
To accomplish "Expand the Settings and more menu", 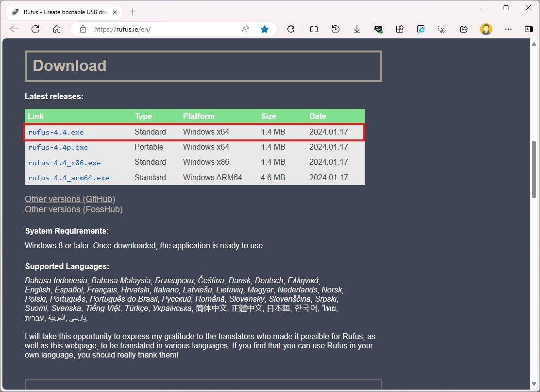I will 508,29.
